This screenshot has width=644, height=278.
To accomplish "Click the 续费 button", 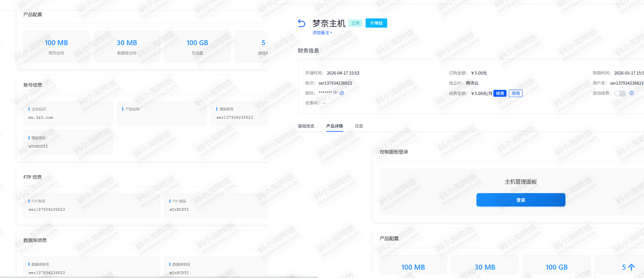I will (500, 93).
